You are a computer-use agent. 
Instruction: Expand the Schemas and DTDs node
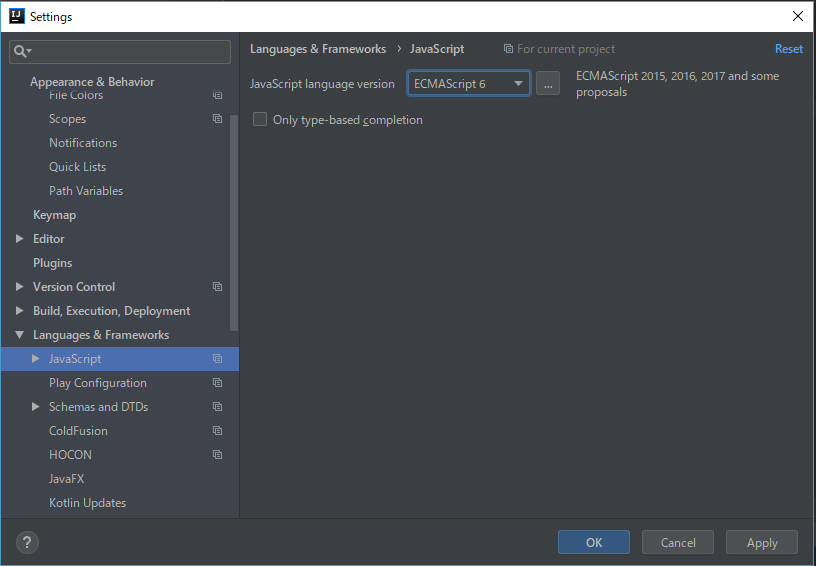(35, 406)
